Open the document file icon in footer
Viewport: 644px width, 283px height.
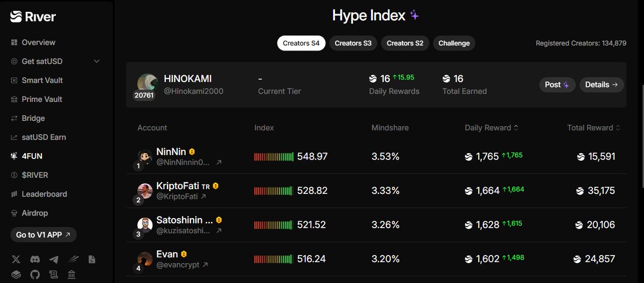point(92,259)
